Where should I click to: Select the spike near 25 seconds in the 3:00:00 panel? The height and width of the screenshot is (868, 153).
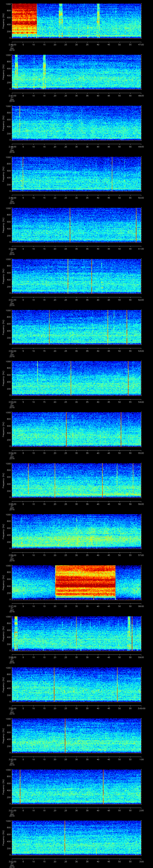[x=65, y=735]
